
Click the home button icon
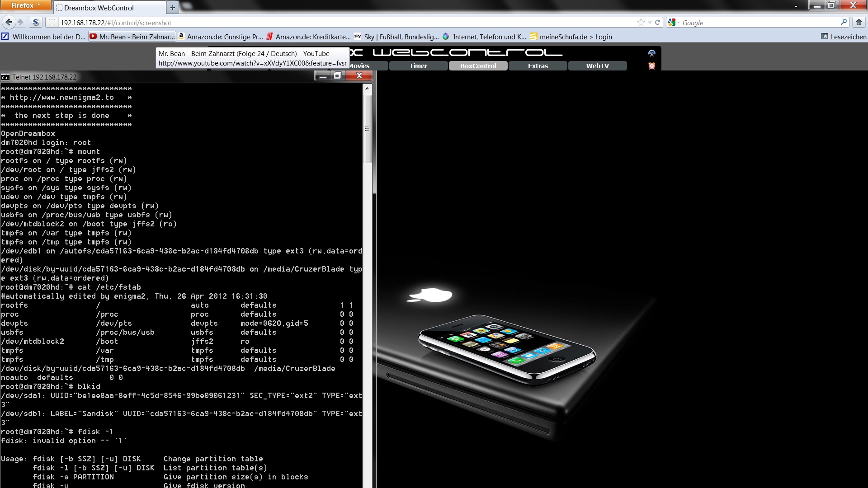tap(859, 22)
